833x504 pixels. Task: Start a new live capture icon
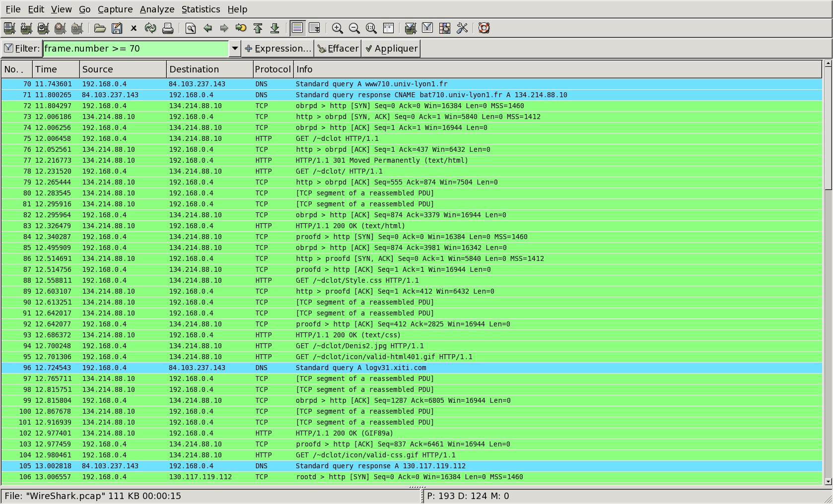pos(43,28)
